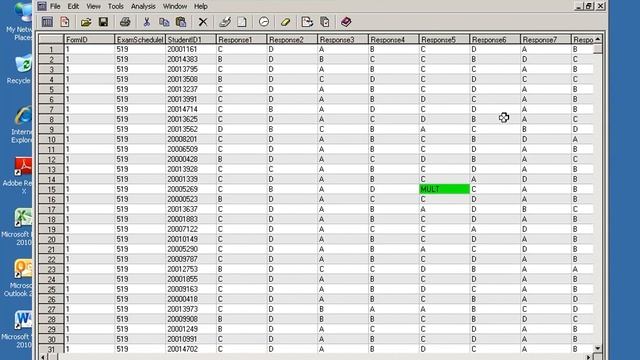Click student ID cell 20008201

[191, 139]
